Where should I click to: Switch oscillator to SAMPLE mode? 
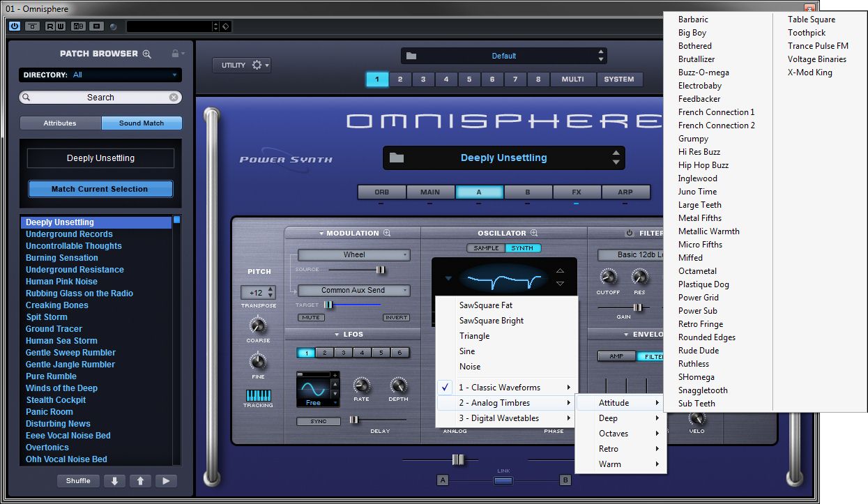[486, 248]
